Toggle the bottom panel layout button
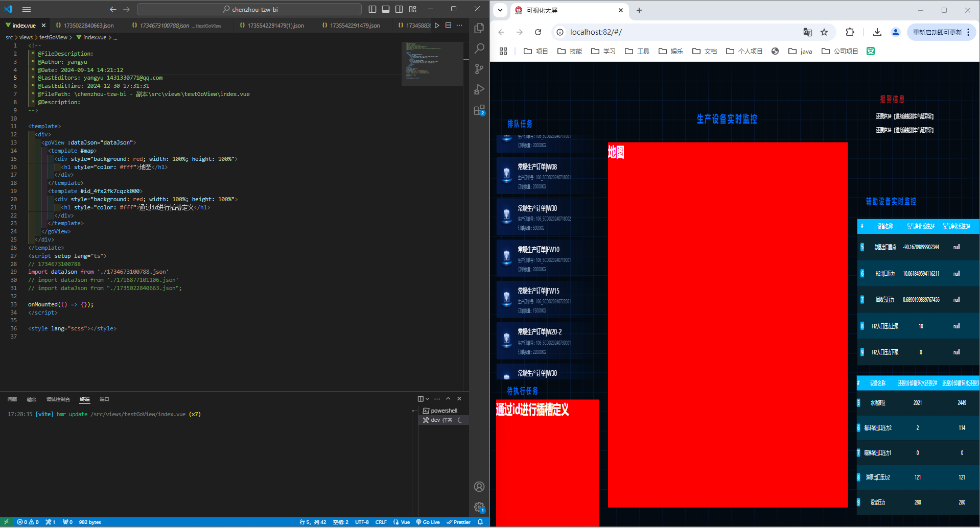Viewport: 980px width, 528px height. point(386,9)
